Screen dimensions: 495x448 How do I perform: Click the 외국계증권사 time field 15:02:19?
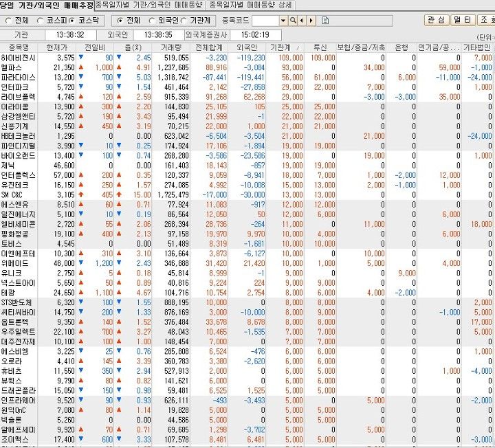tap(255, 35)
